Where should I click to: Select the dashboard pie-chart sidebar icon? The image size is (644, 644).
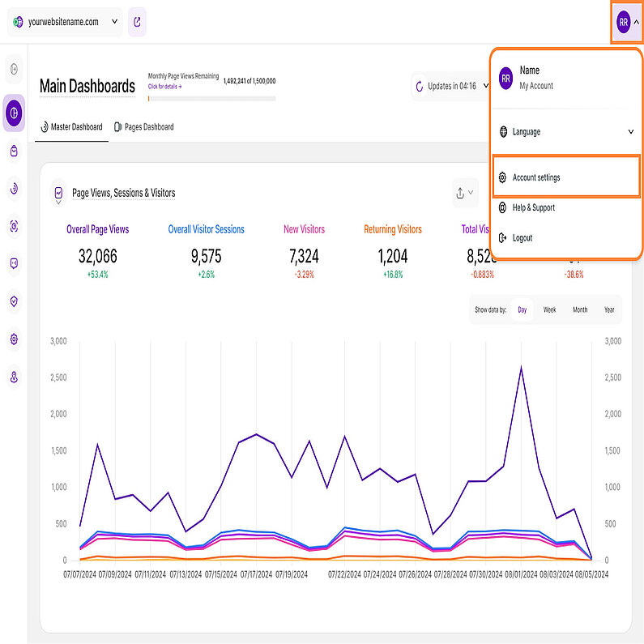(x=14, y=111)
